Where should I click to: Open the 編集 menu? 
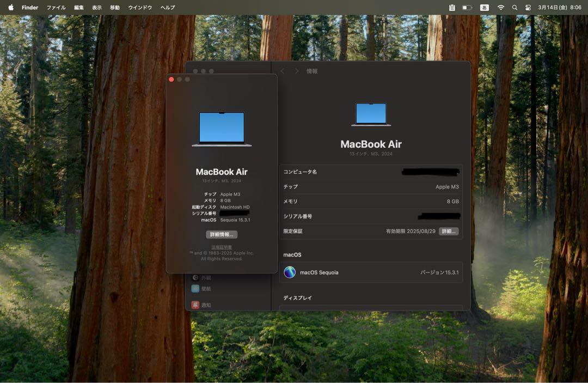(79, 8)
